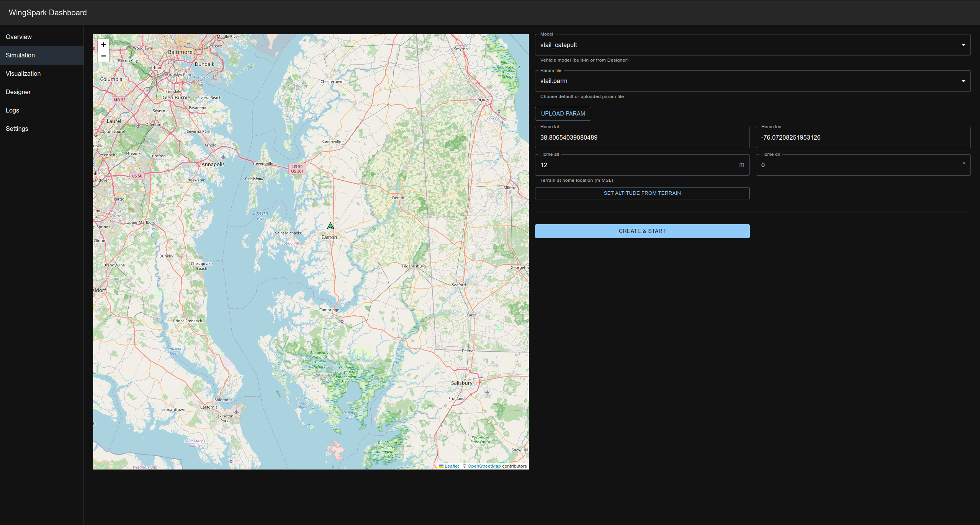Image resolution: width=980 pixels, height=525 pixels.
Task: Open the Designer page from sidebar
Action: 18,92
